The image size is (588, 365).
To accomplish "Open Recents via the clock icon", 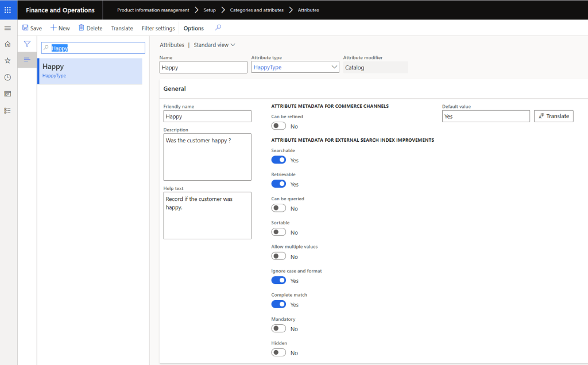I will pyautogui.click(x=7, y=76).
